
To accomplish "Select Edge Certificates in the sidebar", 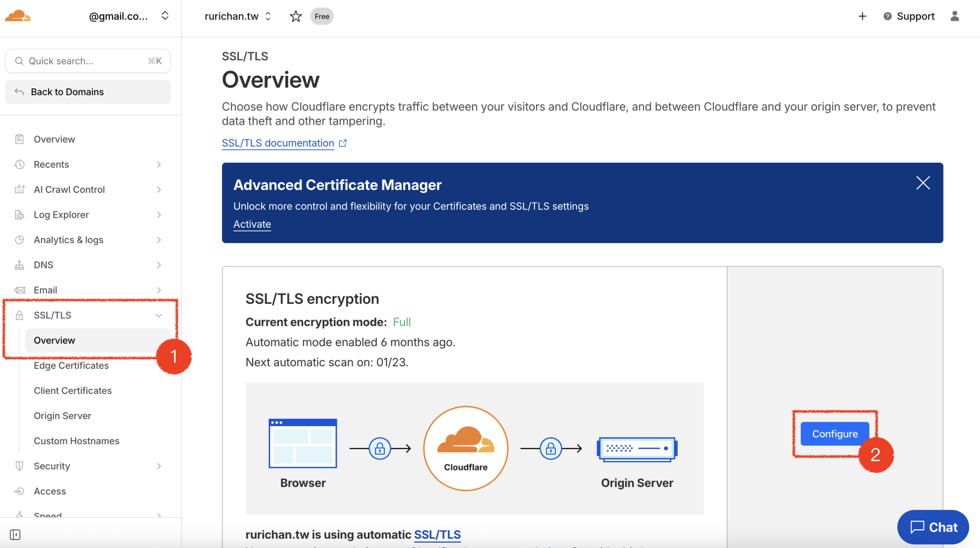I will tap(71, 365).
